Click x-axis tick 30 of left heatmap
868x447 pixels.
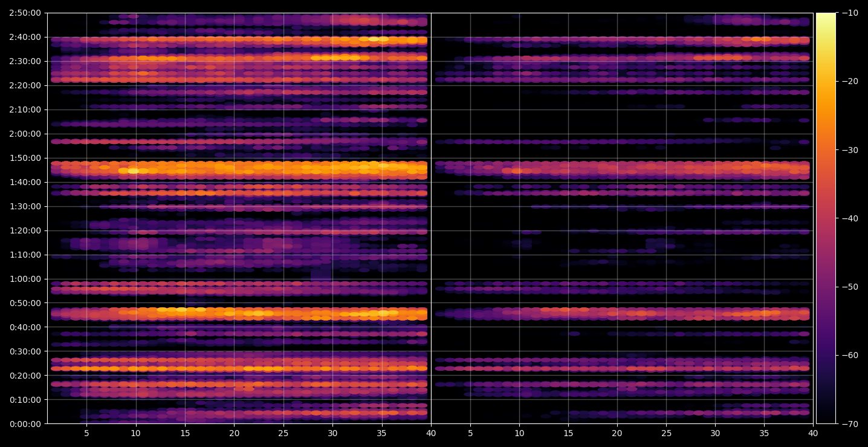(332, 433)
